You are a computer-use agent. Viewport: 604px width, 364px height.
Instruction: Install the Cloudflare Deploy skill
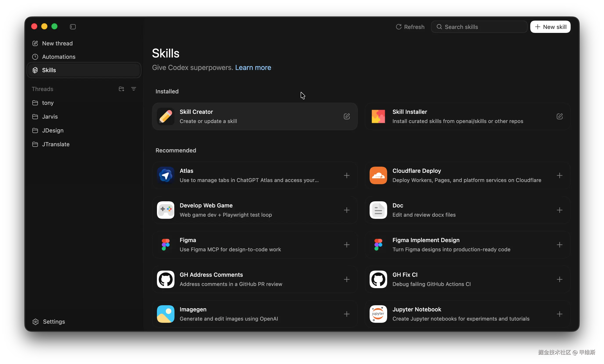click(559, 175)
